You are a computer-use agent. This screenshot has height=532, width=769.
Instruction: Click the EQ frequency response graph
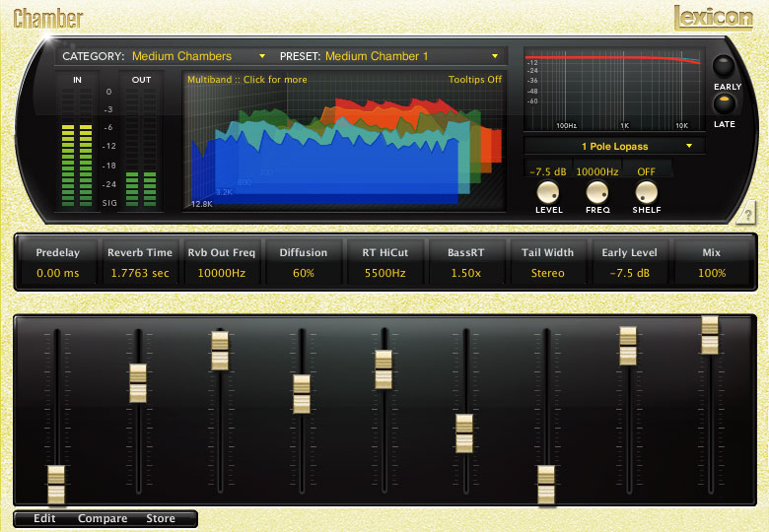(614, 89)
